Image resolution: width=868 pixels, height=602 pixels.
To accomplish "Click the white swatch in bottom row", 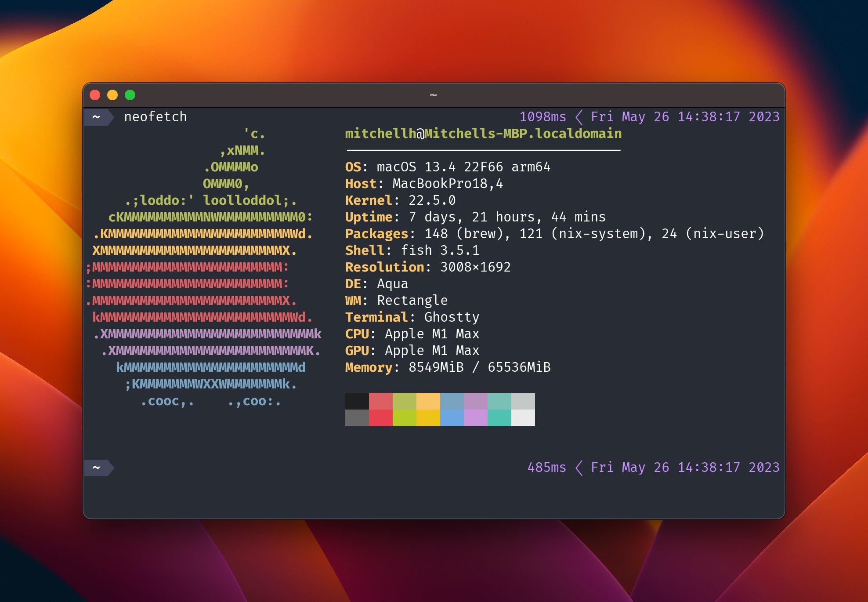I will tap(523, 418).
